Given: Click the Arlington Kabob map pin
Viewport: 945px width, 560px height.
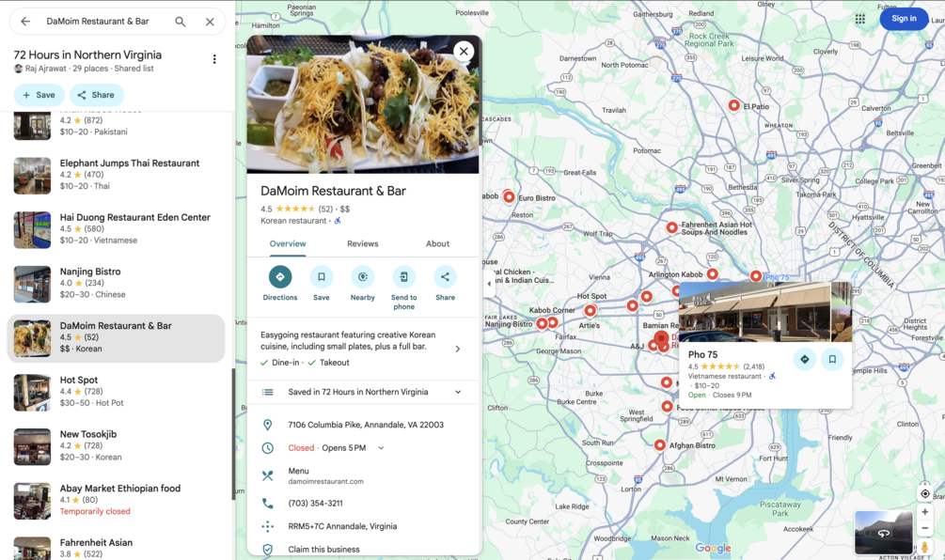Looking at the screenshot, I should point(713,274).
